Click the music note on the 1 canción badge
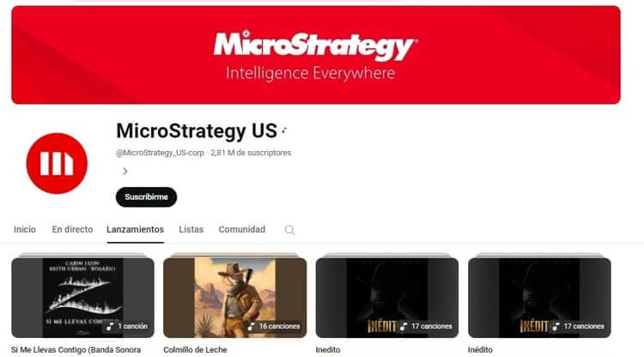This screenshot has width=644, height=357. coord(110,327)
